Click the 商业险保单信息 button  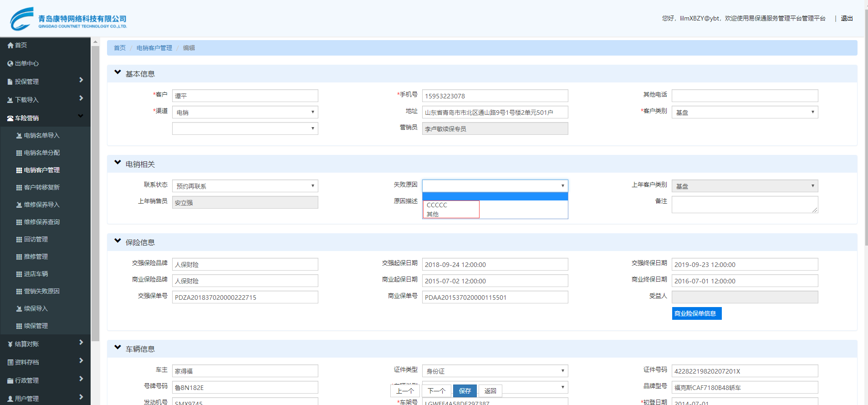click(696, 313)
